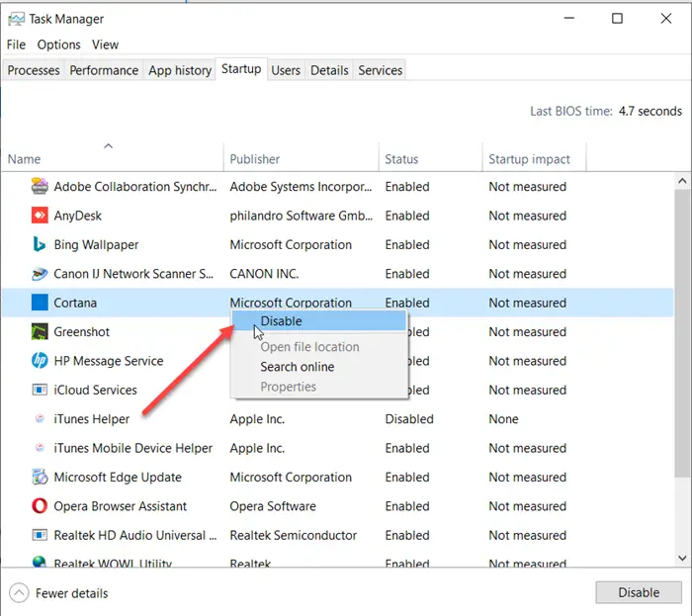Screen dimensions: 692x616
Task: Select Canon IJ Network Scanner entry name
Action: 133,274
